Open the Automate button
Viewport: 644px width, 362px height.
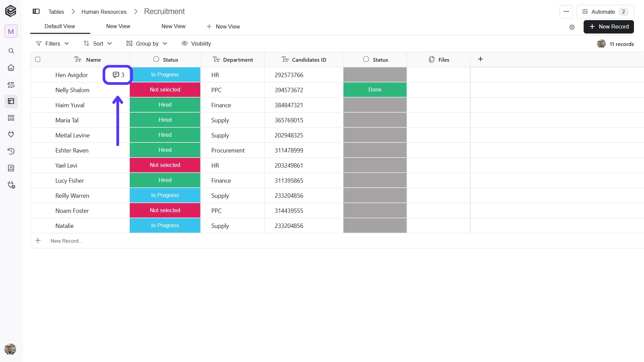(605, 12)
